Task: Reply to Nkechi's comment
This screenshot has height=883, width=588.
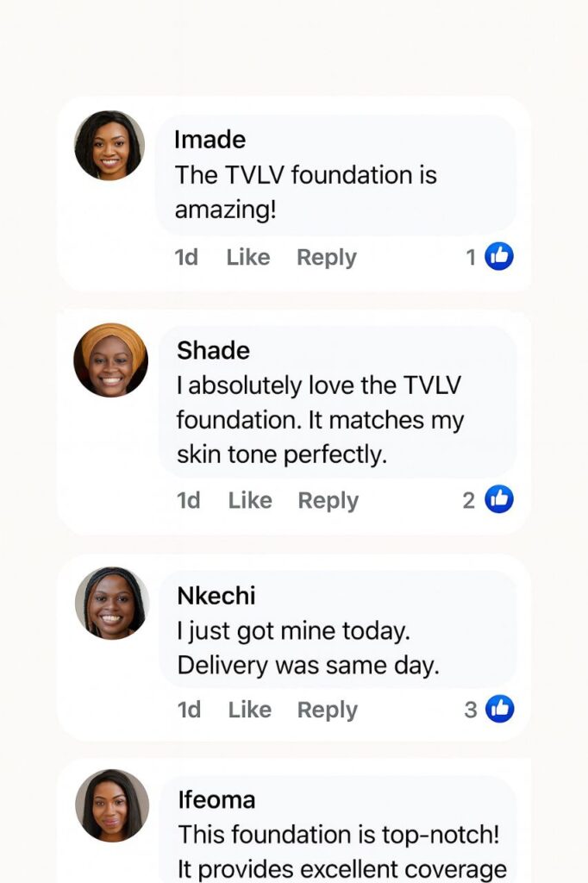Action: pyautogui.click(x=328, y=710)
